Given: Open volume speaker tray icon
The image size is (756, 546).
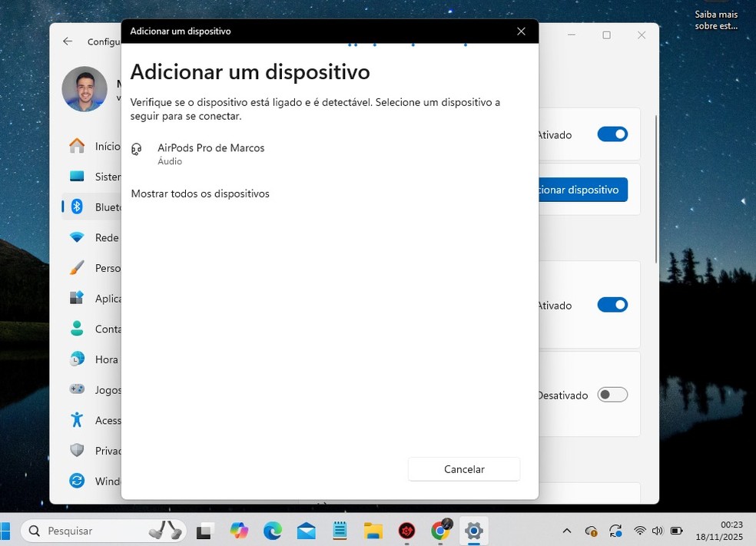Looking at the screenshot, I should click(x=658, y=531).
